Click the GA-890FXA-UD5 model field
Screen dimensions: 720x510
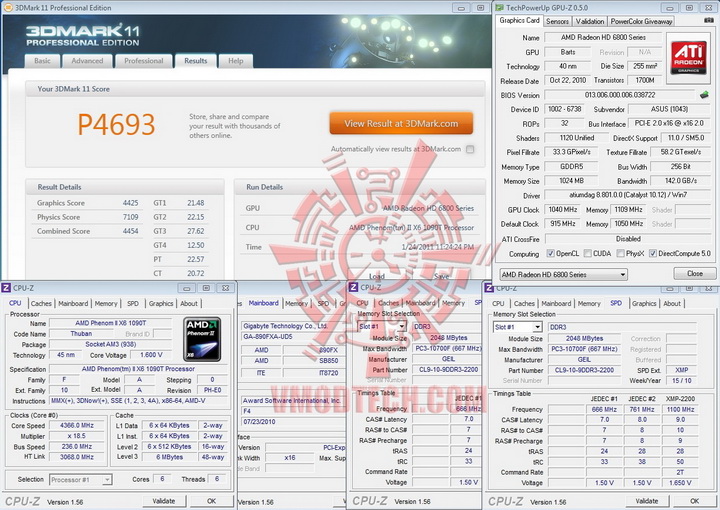pos(292,336)
